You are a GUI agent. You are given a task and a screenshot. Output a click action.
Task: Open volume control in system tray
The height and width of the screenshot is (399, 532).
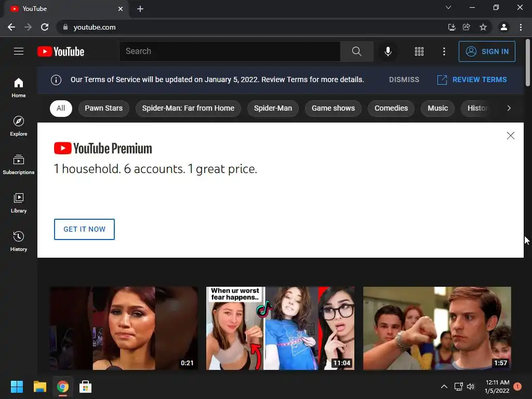point(471,387)
